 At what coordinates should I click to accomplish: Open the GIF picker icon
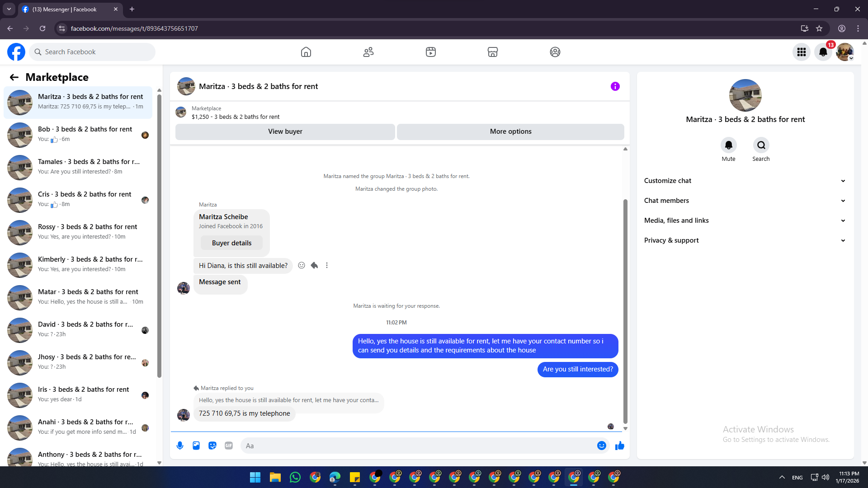(229, 446)
